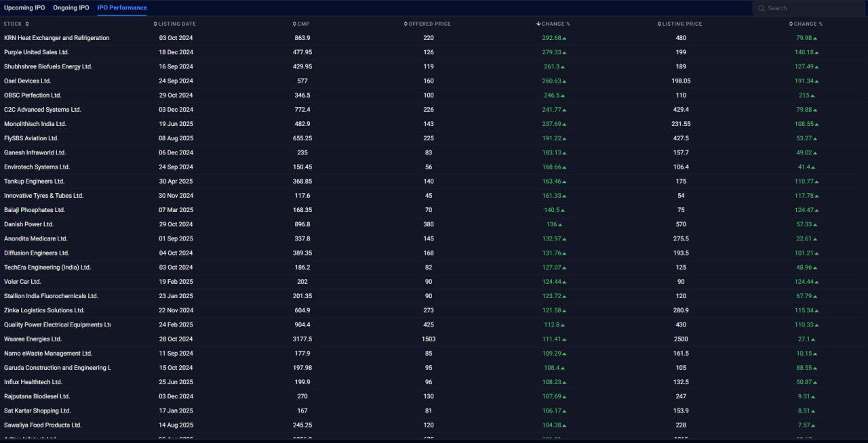Click C2C Advanced Systems Ltd. name

43,110
